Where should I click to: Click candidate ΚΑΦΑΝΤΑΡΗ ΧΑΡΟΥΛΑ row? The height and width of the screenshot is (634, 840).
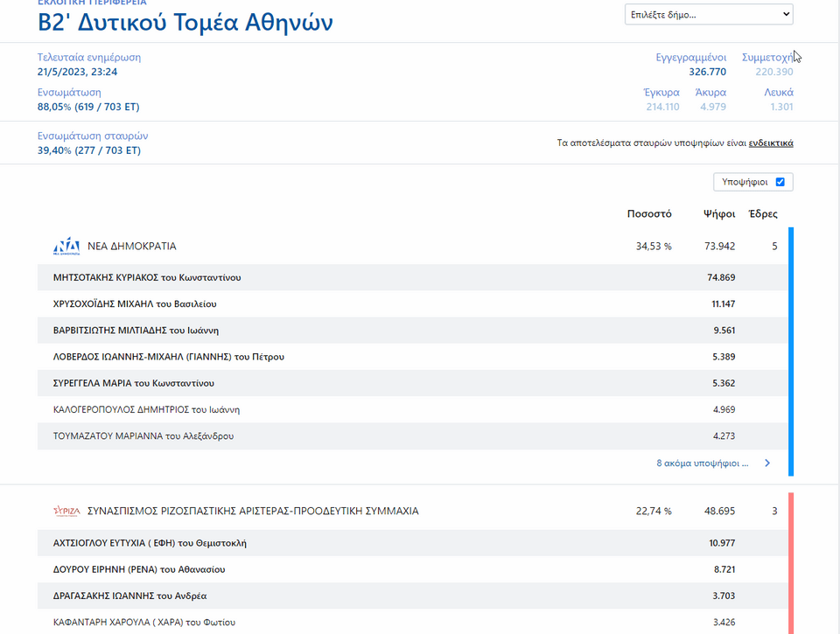tap(412, 622)
